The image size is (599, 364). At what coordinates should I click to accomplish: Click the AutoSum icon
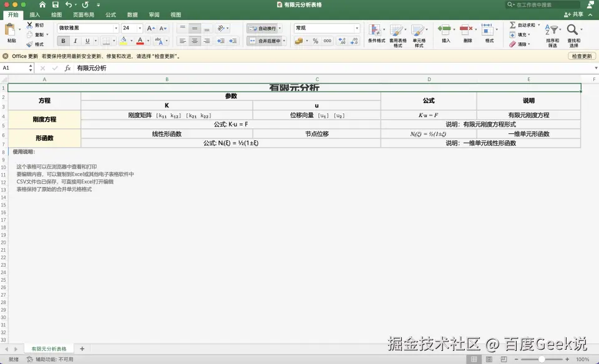click(514, 24)
